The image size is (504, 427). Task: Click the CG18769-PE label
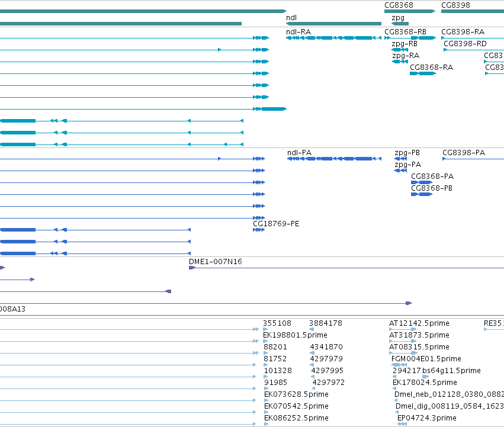click(276, 224)
